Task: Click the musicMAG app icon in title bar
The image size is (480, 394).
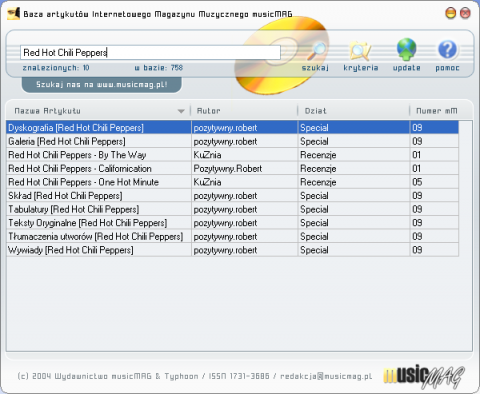Action: pyautogui.click(x=14, y=14)
